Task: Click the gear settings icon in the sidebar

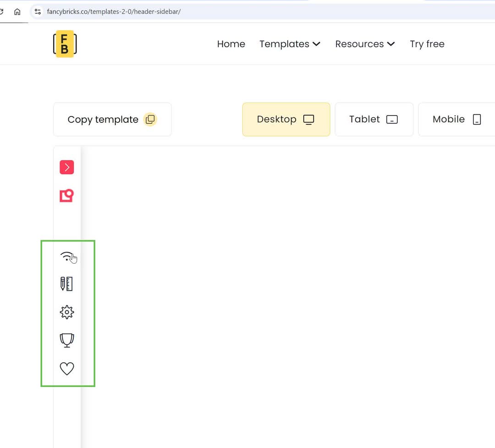Action: (66, 312)
